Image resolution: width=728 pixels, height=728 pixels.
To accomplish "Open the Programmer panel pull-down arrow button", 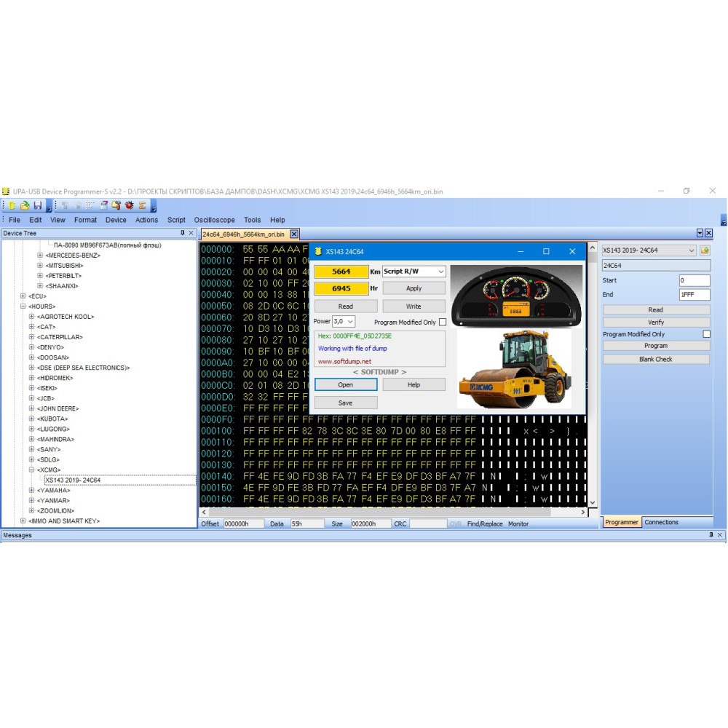I will coord(700,233).
